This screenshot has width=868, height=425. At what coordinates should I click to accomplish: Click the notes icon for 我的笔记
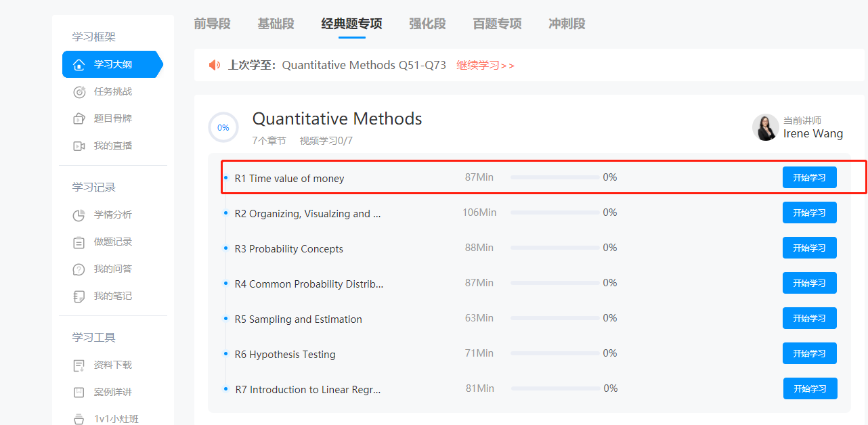(79, 296)
